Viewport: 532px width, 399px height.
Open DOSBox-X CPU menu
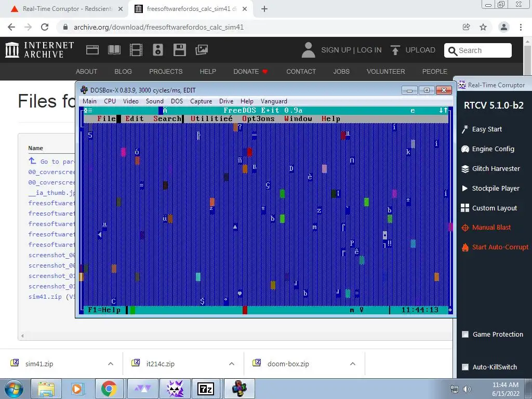(110, 101)
